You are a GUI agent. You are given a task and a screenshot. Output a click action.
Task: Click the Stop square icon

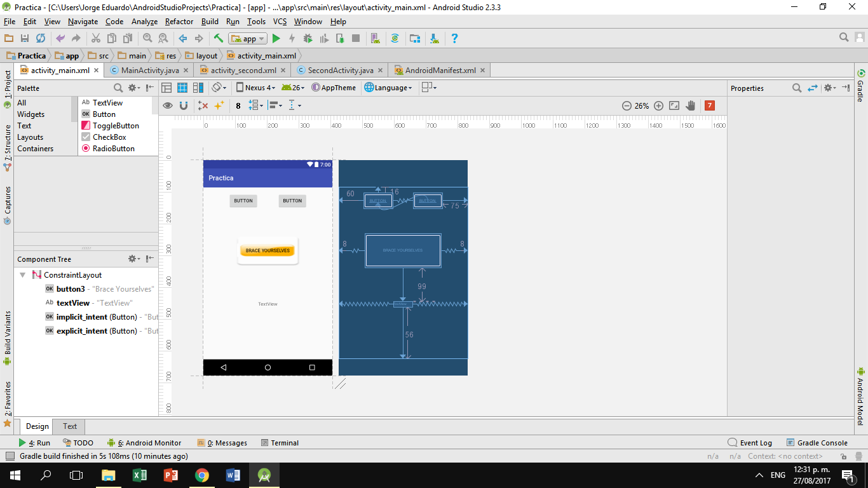point(356,39)
